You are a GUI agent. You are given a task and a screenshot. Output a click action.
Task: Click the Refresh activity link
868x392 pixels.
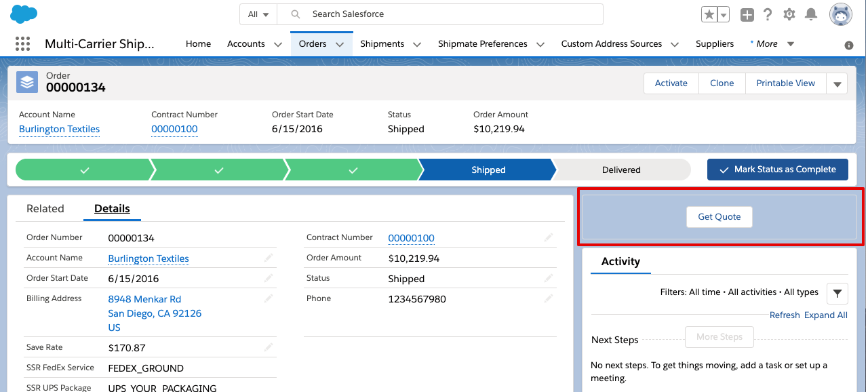pos(785,315)
